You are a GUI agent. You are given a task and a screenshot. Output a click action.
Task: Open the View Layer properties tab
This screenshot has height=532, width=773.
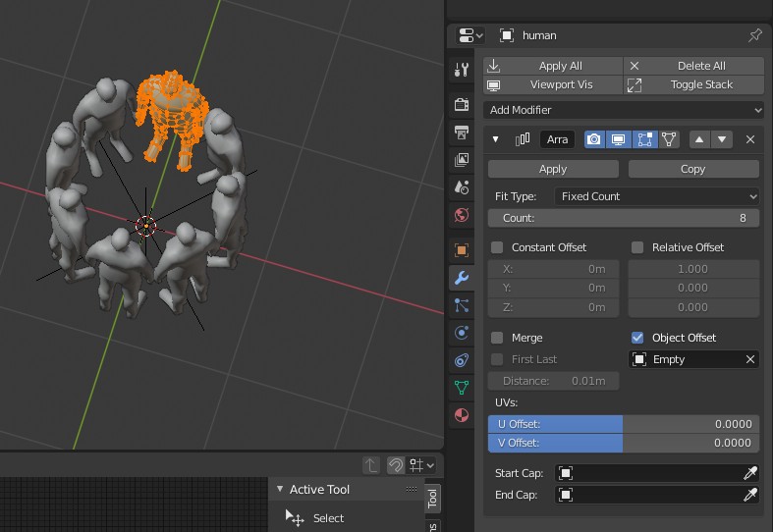(x=462, y=160)
